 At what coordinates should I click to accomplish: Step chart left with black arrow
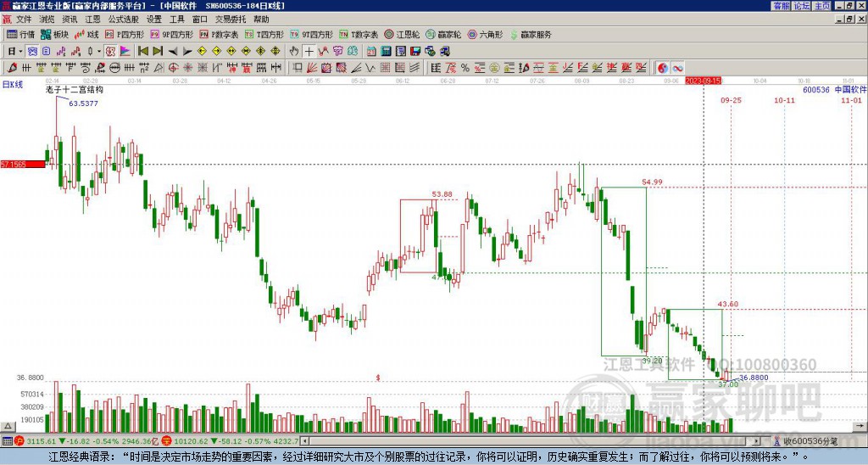pyautogui.click(x=172, y=51)
